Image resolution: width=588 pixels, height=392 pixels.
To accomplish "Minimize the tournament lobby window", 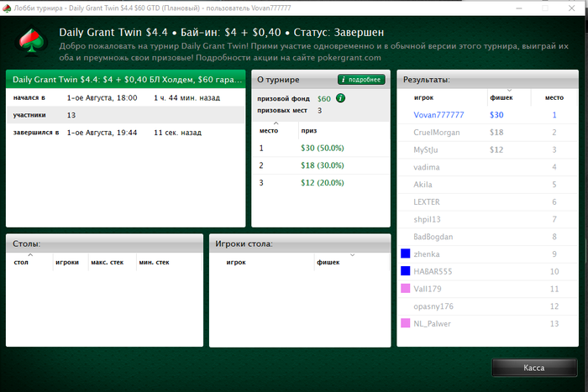I will coord(519,8).
